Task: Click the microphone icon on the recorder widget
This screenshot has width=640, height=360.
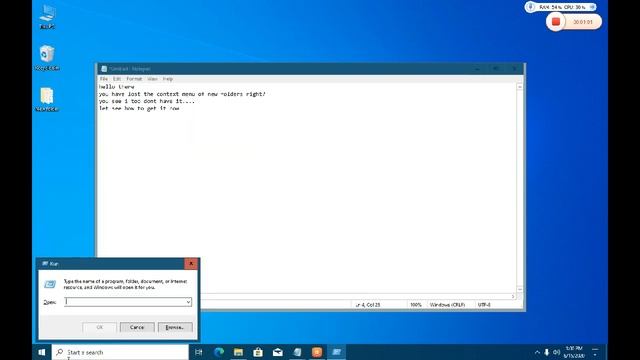Action: click(530, 7)
